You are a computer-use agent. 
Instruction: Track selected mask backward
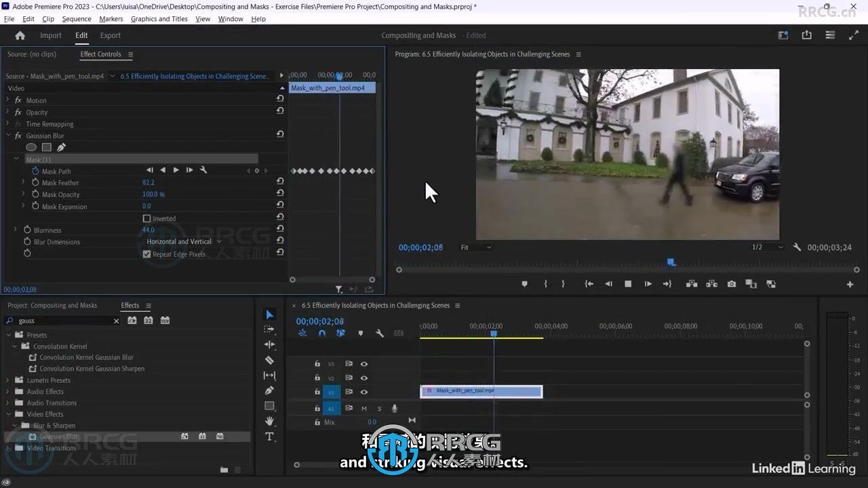pyautogui.click(x=163, y=170)
